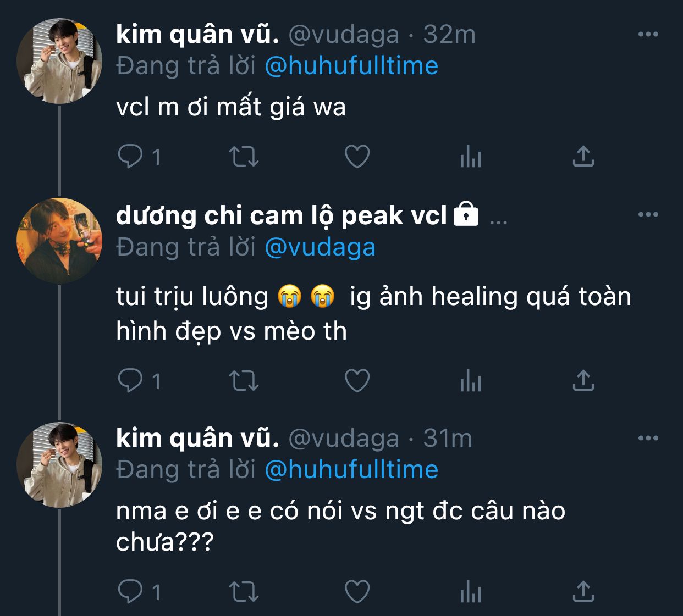This screenshot has width=683, height=616.
Task: Open kim quân vũ's avatar on the 31m tweet
Action: 59,464
